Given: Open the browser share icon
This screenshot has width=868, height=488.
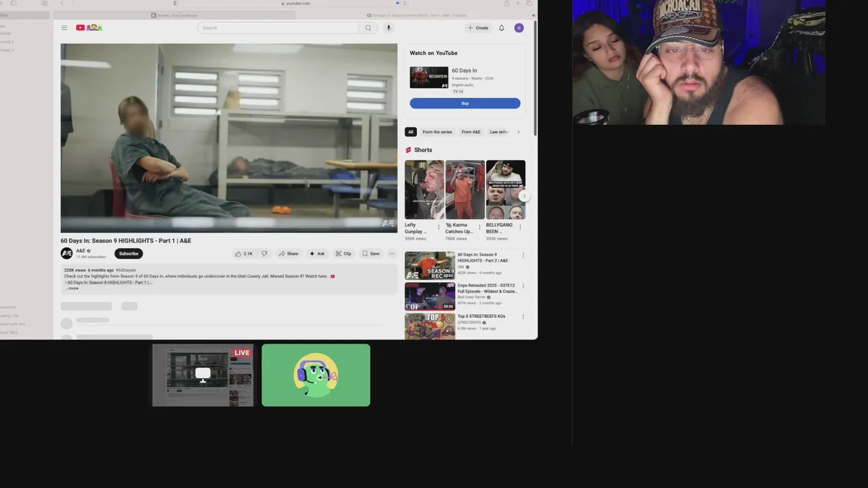Looking at the screenshot, I should [507, 3].
